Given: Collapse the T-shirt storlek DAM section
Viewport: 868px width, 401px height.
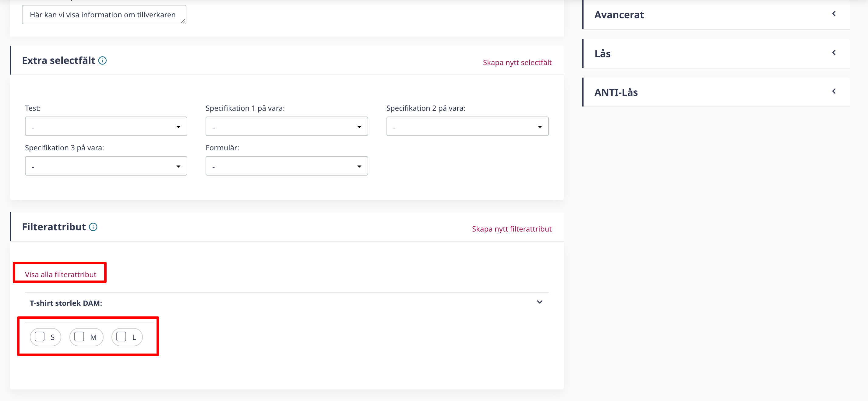Looking at the screenshot, I should [x=539, y=302].
